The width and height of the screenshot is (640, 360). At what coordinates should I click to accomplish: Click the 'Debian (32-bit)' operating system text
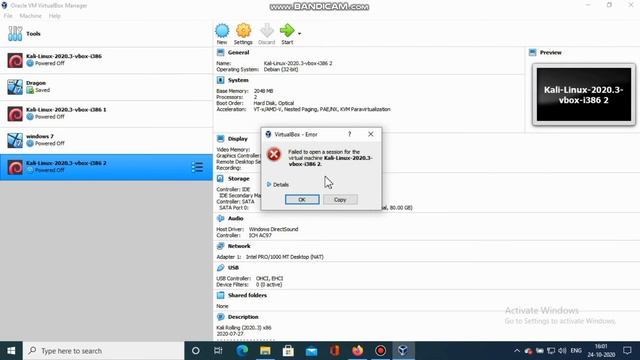(x=281, y=69)
